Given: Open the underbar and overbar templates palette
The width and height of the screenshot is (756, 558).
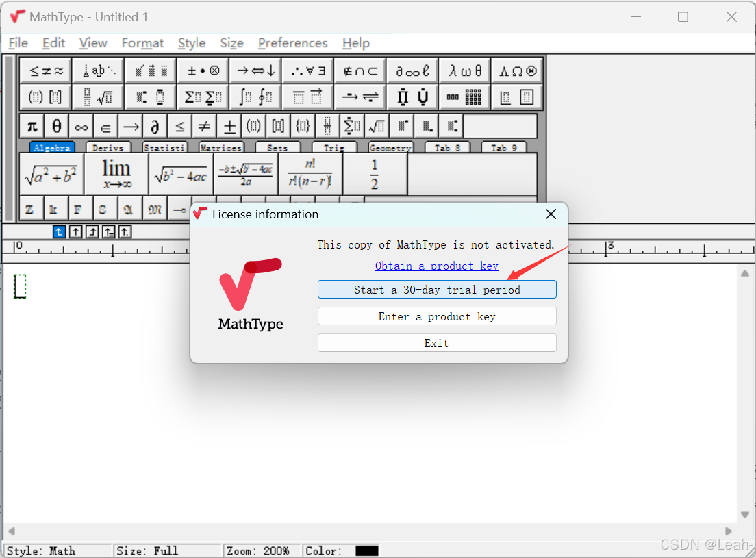Looking at the screenshot, I should coord(308,97).
